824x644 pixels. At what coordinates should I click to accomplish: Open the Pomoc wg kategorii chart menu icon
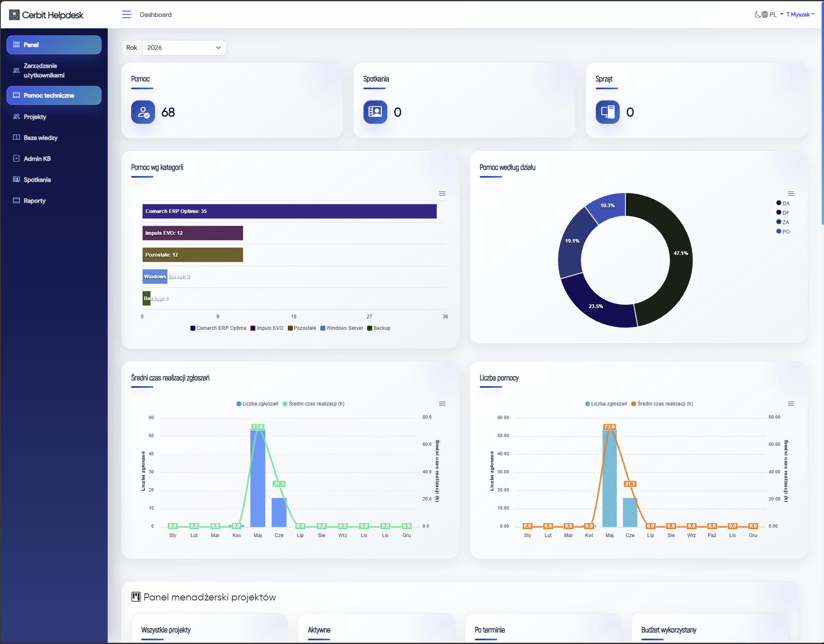[x=442, y=194]
